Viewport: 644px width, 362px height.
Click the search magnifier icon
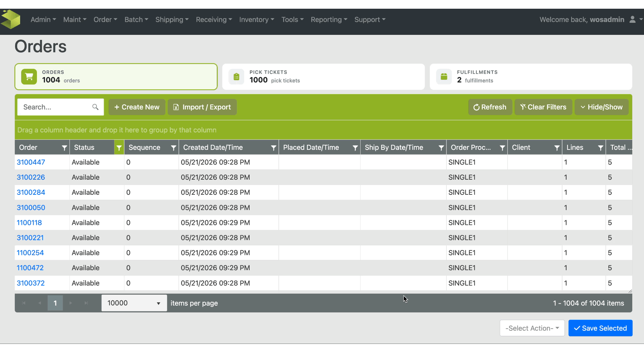pyautogui.click(x=95, y=107)
